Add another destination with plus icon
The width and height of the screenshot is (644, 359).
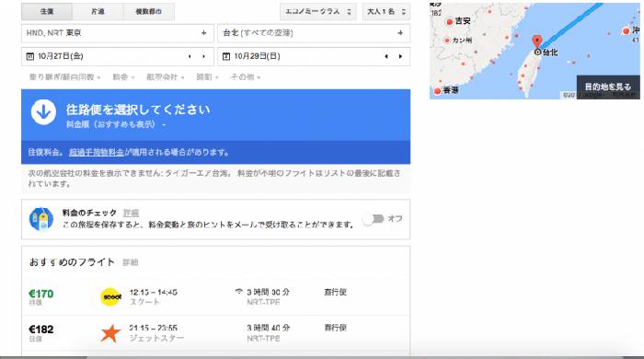400,33
